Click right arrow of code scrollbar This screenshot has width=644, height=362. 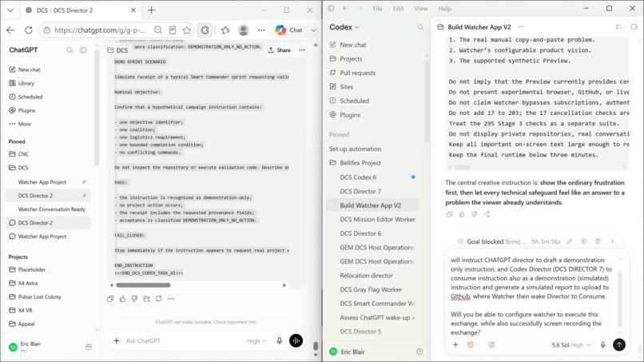coord(284,285)
